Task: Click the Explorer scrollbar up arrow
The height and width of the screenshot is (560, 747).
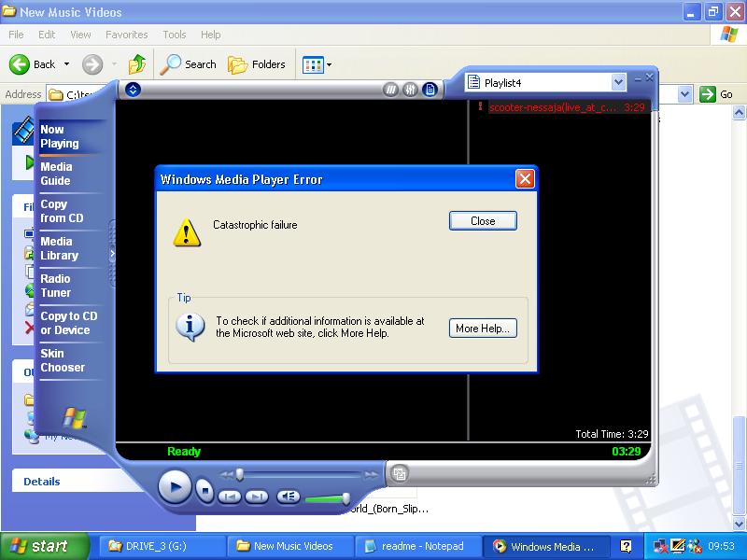Action: click(x=739, y=113)
